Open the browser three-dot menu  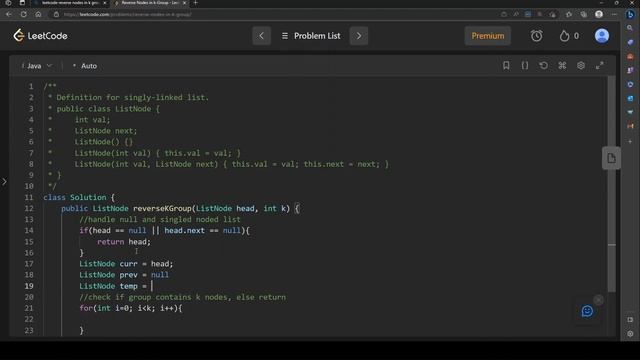614,14
